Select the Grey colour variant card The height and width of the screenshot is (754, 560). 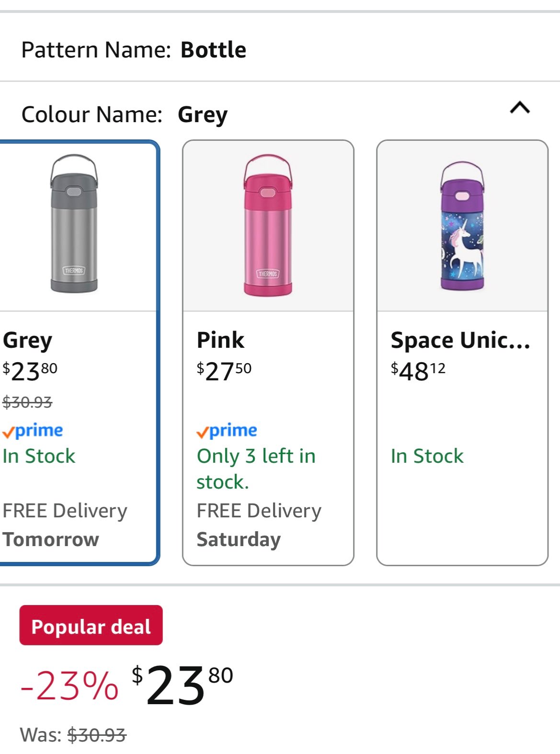pos(71,350)
